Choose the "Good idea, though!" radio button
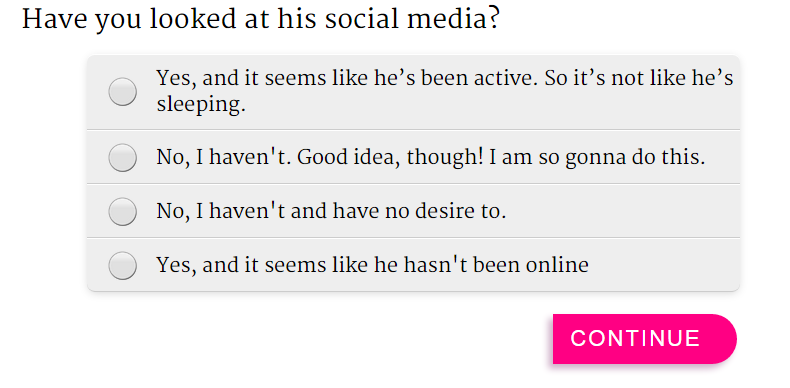The width and height of the screenshot is (790, 388). point(122,157)
